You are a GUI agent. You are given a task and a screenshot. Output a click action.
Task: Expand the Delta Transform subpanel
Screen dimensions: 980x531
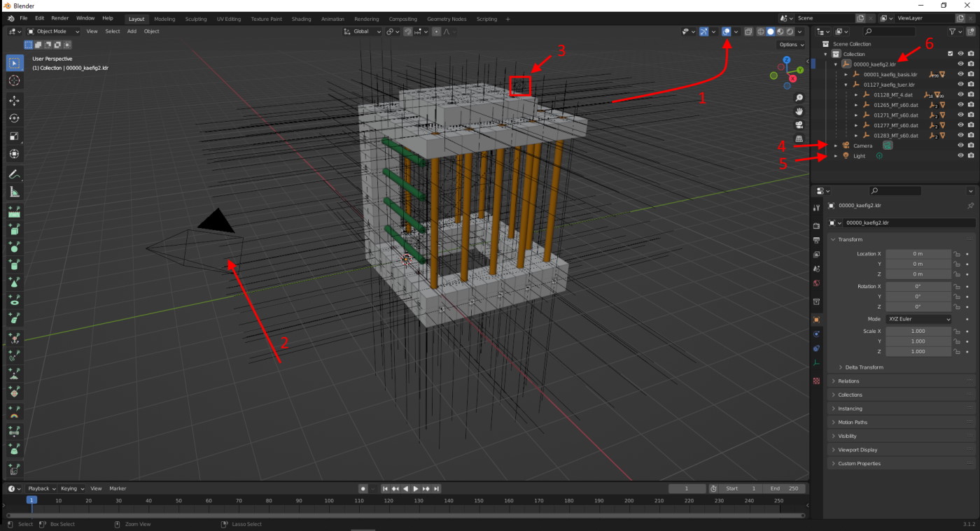(x=864, y=367)
